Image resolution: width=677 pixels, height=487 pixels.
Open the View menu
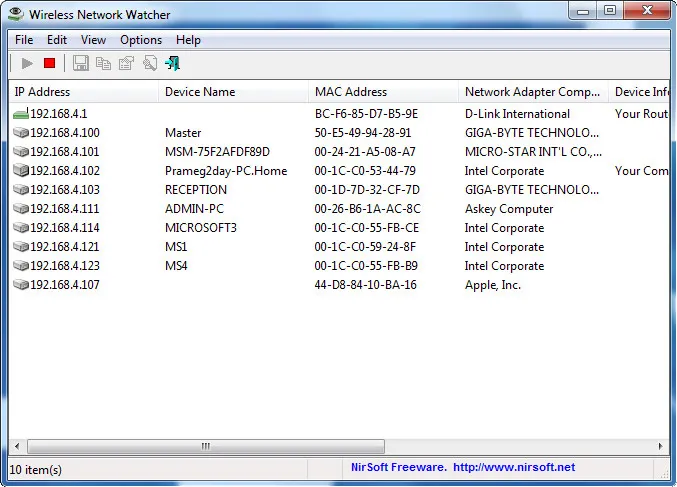pos(93,40)
